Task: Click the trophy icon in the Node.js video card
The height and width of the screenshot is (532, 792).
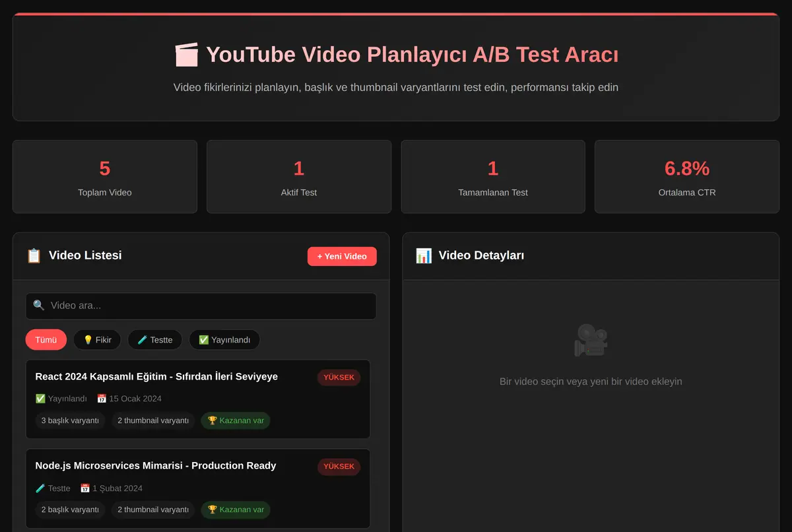Action: [212, 510]
